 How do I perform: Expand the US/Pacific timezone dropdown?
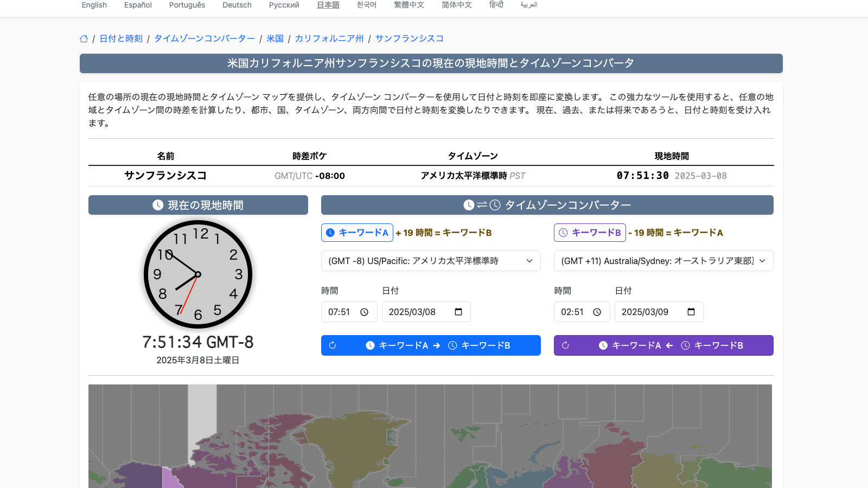point(431,261)
